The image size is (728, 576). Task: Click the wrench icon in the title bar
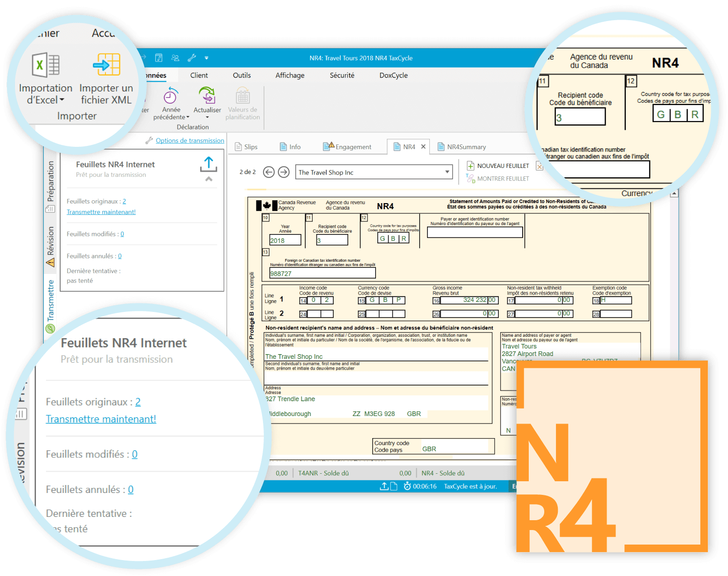(x=192, y=58)
